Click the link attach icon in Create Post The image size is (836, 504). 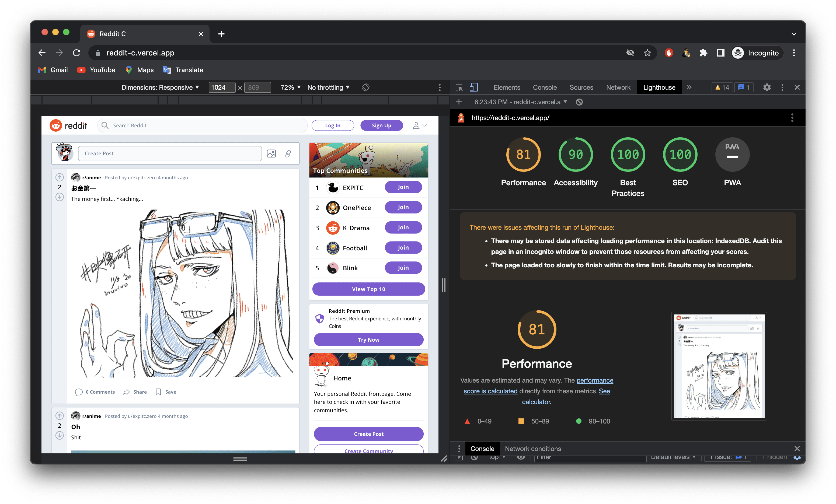[288, 154]
